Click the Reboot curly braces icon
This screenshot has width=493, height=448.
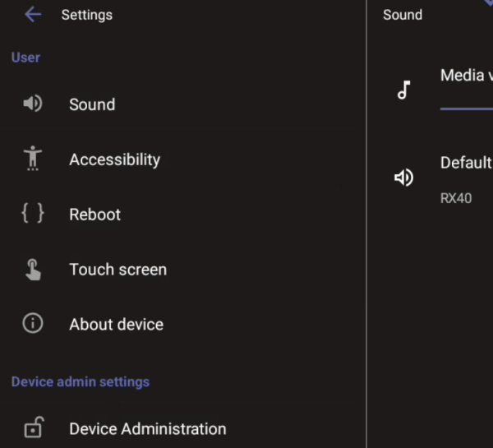click(x=33, y=214)
